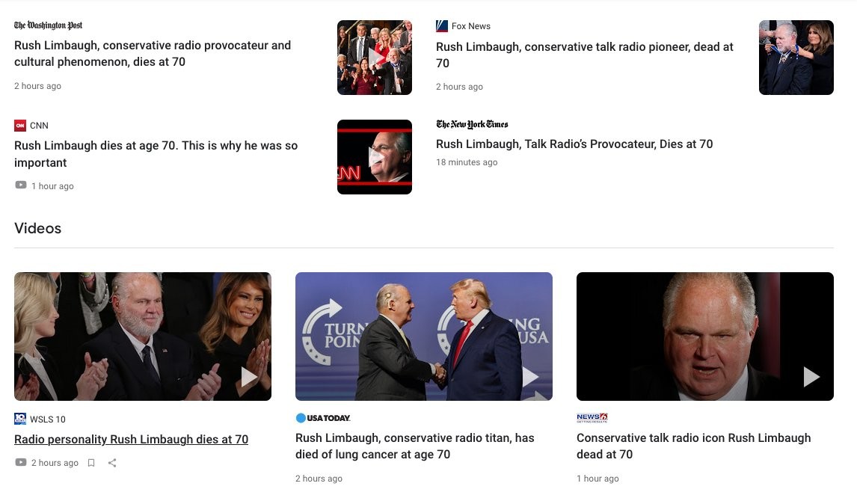Open Washington Post article on Limbaugh provocateur
The width and height of the screenshot is (857, 504).
click(x=153, y=54)
